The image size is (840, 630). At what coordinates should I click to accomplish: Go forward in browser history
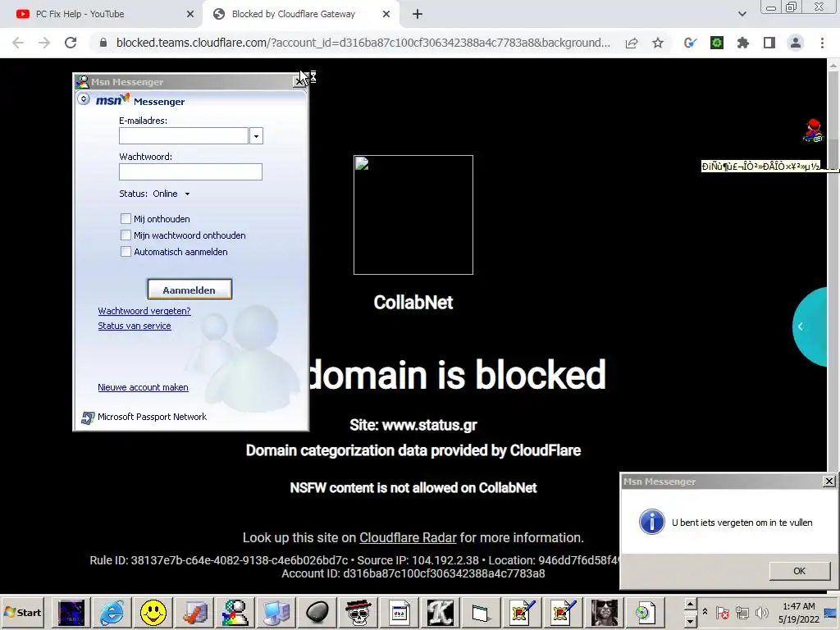click(x=44, y=43)
